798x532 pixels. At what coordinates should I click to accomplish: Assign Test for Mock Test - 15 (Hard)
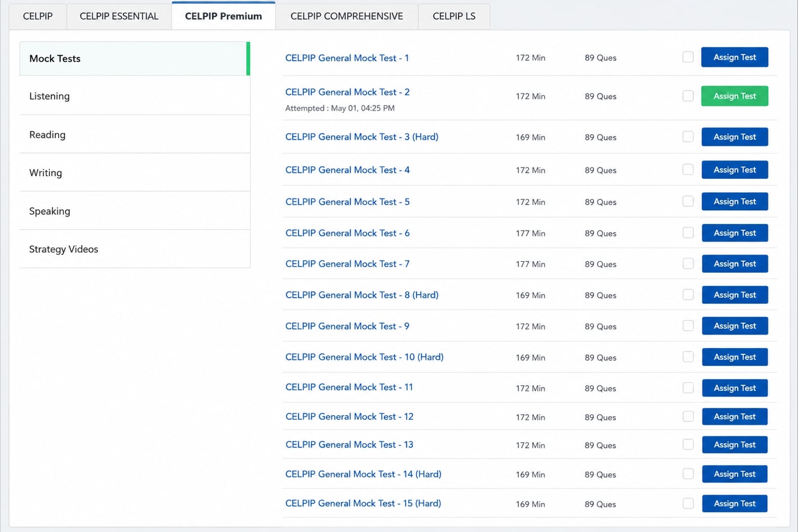pyautogui.click(x=735, y=503)
